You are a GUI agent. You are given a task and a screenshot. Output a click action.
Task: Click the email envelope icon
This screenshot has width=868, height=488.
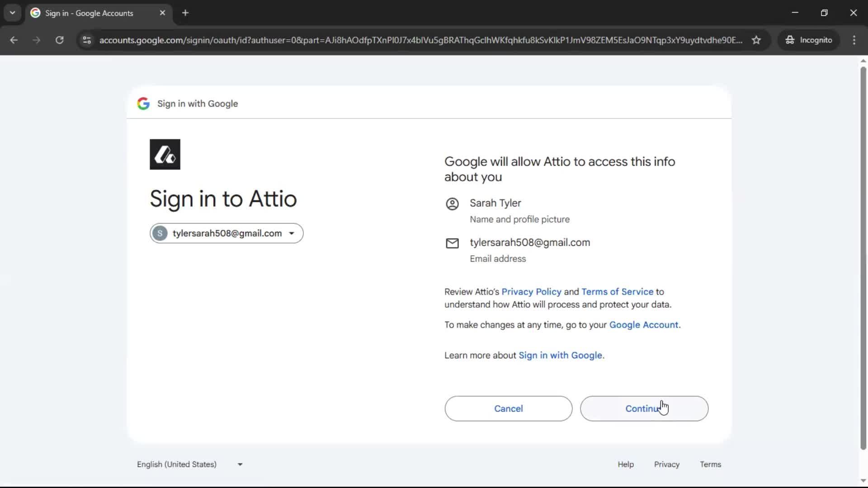coord(452,243)
